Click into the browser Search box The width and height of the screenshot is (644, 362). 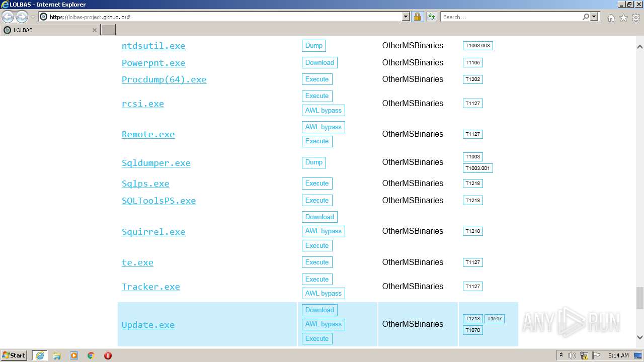(511, 17)
